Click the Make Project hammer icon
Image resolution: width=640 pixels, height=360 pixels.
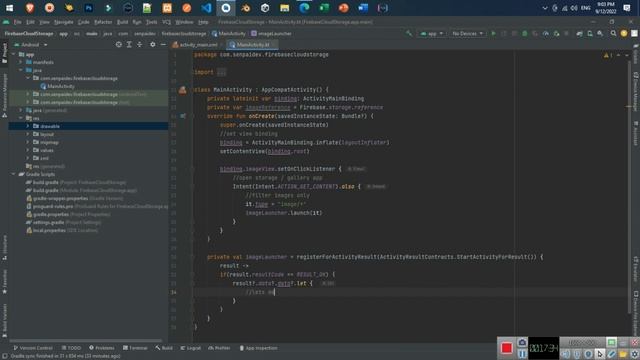(x=409, y=33)
